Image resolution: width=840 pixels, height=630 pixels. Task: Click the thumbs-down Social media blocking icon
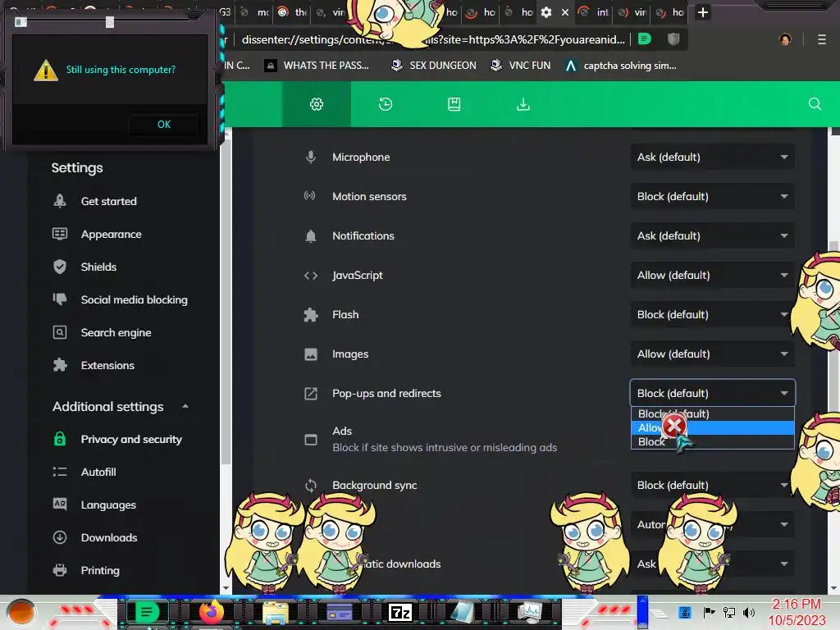coord(60,299)
